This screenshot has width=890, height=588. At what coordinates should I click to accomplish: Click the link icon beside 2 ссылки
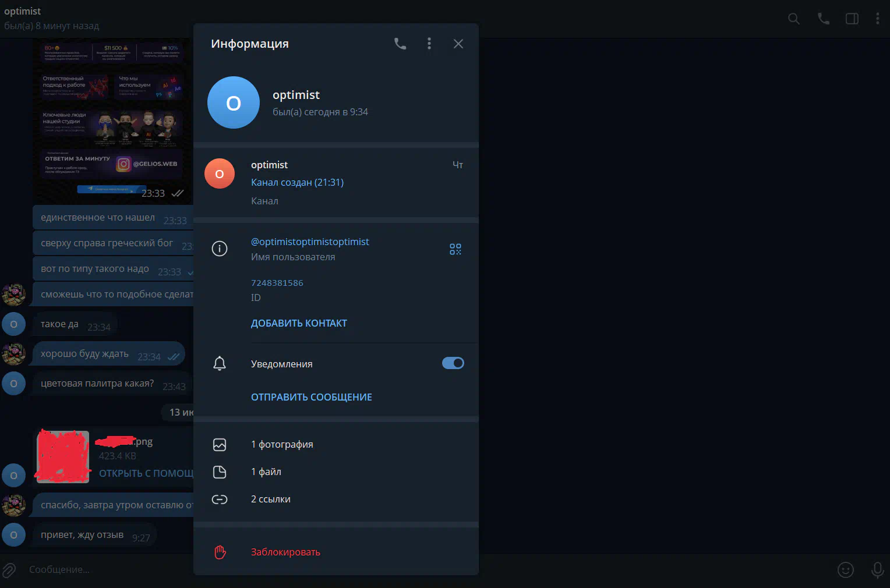(220, 500)
